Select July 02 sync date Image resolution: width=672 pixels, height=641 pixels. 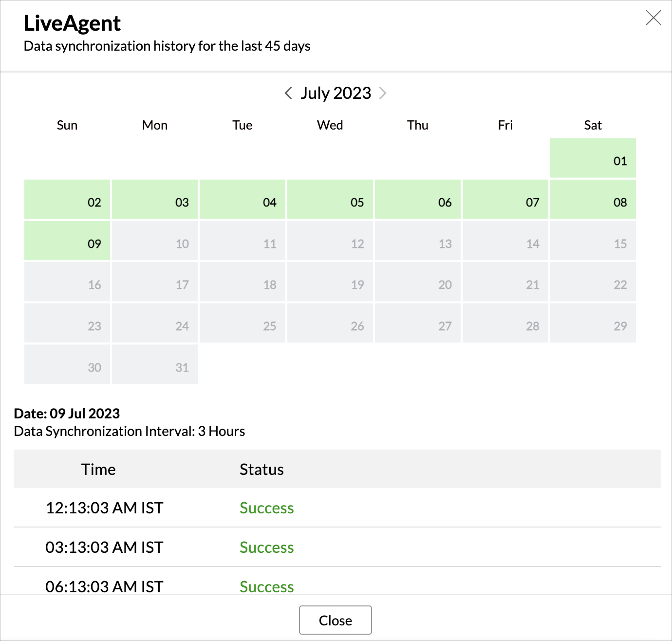click(x=67, y=200)
